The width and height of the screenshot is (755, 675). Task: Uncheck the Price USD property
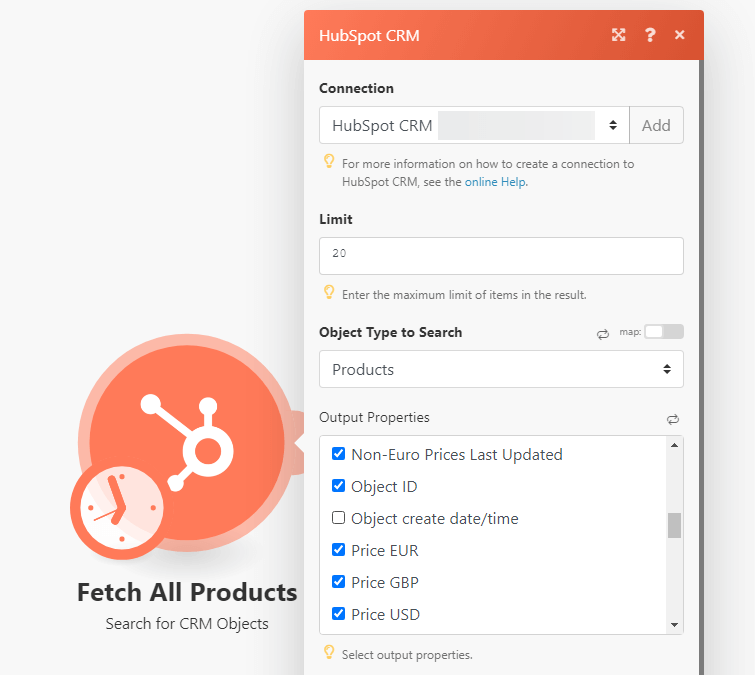click(338, 613)
